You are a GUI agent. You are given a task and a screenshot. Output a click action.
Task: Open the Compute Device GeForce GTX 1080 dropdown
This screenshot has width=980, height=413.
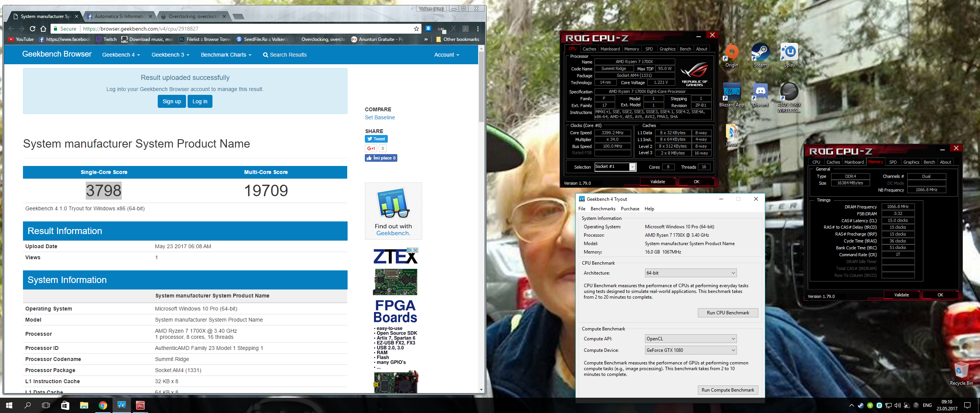tap(691, 350)
